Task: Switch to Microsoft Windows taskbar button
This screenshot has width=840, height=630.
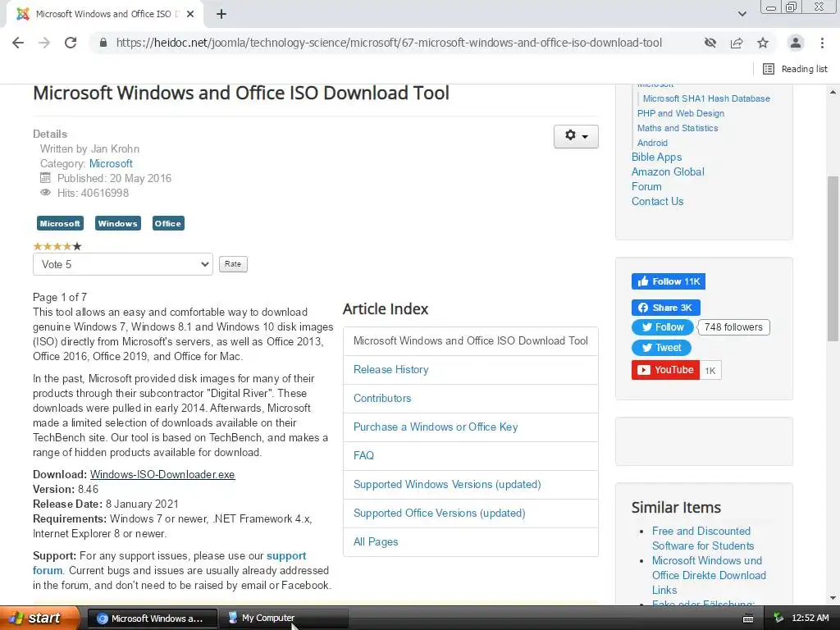Action: point(152,619)
